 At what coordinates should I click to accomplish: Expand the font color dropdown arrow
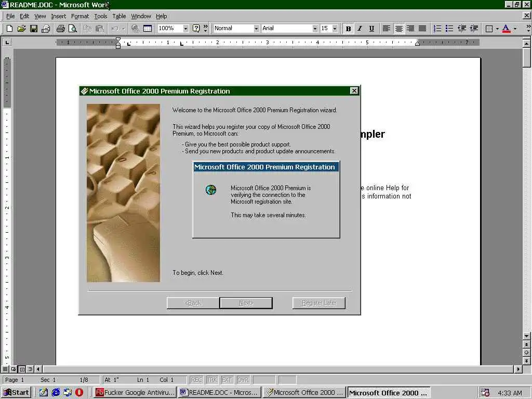[x=515, y=29]
